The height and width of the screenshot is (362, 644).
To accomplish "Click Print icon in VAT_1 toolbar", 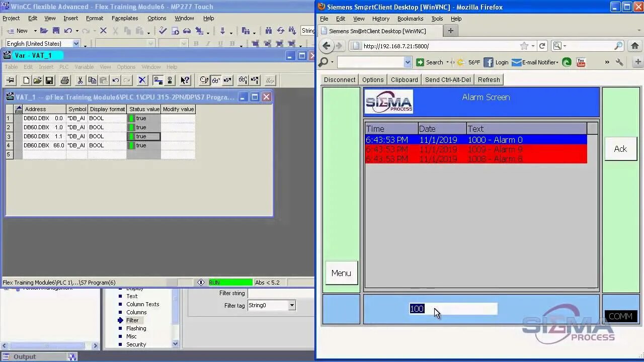I will [x=65, y=80].
